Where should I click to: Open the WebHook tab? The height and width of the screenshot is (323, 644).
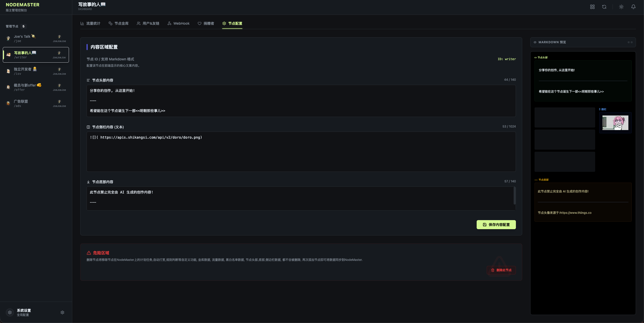click(x=178, y=23)
